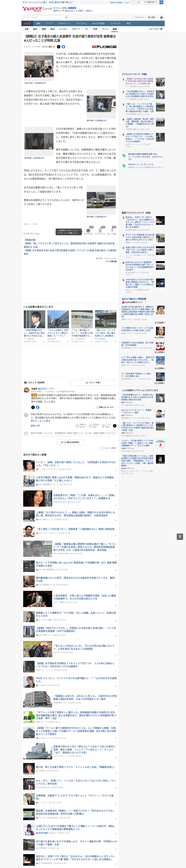
Task: Click scroll-to-top arrow button
Action: coord(180,537)
